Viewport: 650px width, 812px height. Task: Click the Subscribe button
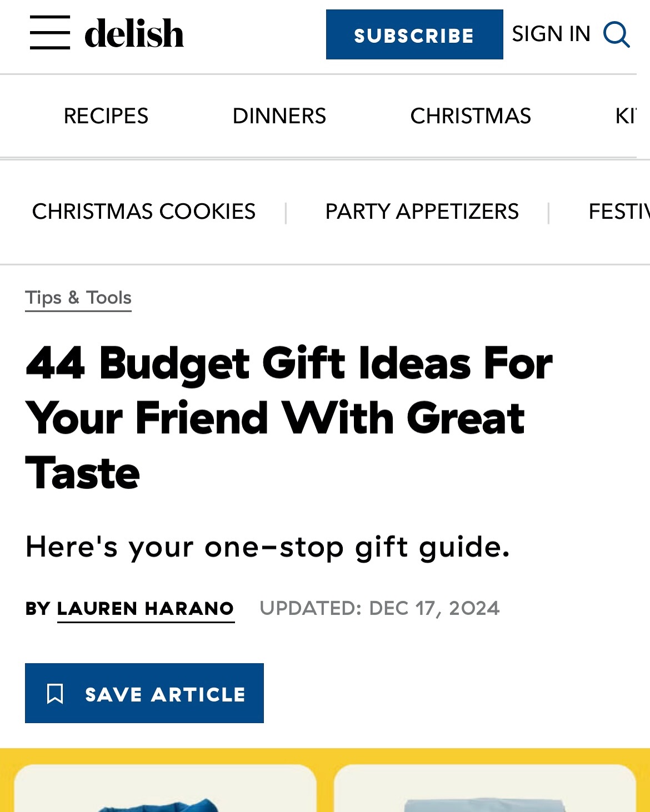[414, 34]
